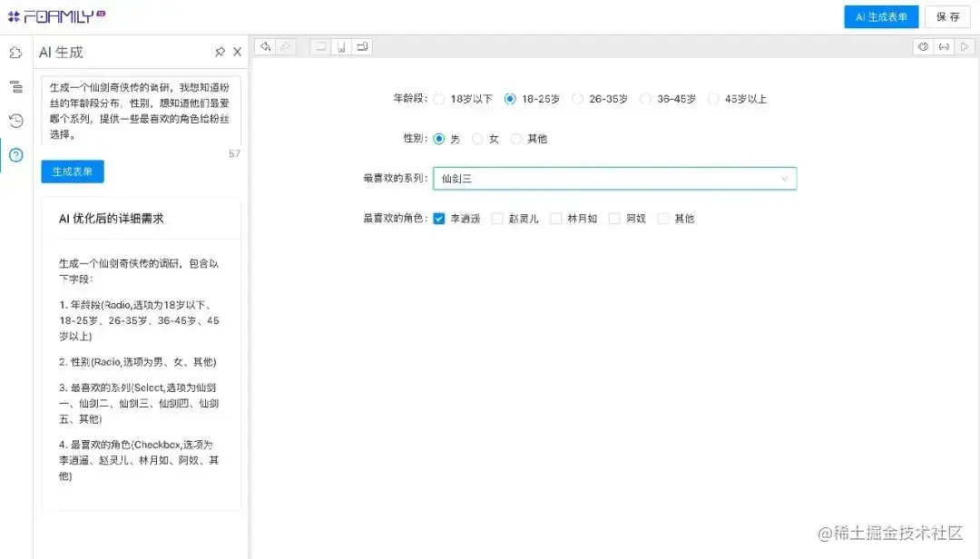The height and width of the screenshot is (559, 980).
Task: Open the history sidebar icon
Action: [16, 121]
